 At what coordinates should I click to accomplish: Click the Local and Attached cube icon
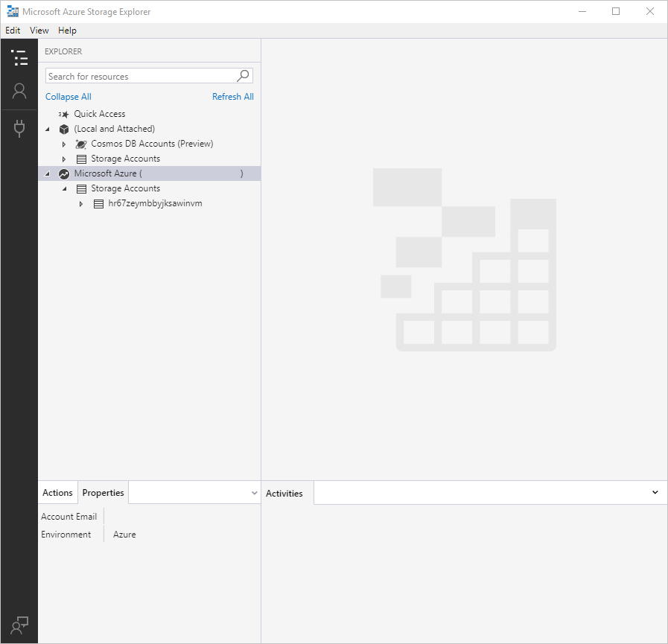coord(64,128)
